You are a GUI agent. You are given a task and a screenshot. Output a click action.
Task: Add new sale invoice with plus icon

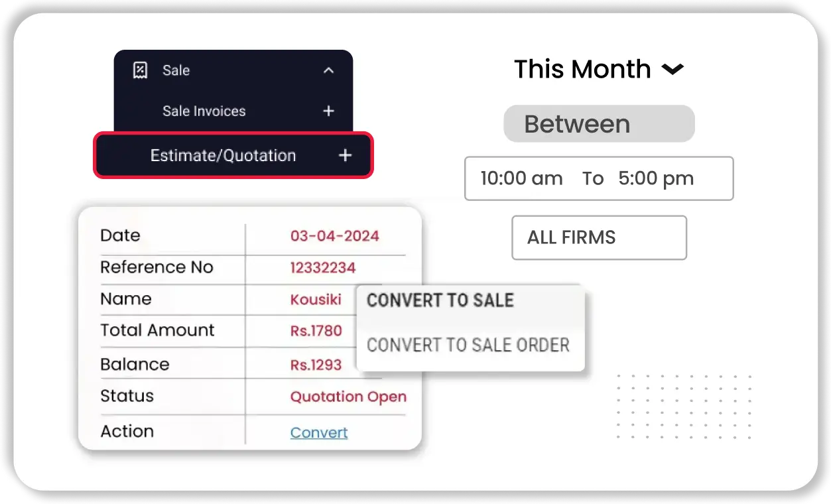point(328,111)
